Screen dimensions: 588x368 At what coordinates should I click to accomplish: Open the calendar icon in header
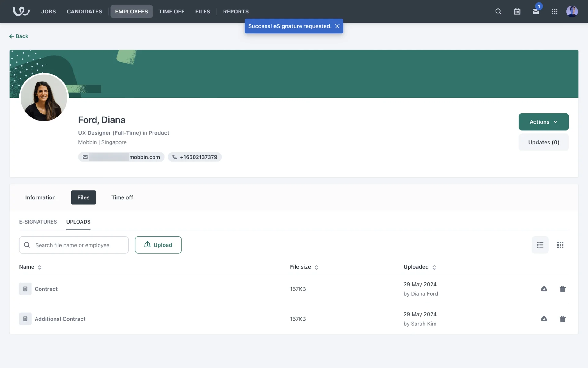(517, 11)
